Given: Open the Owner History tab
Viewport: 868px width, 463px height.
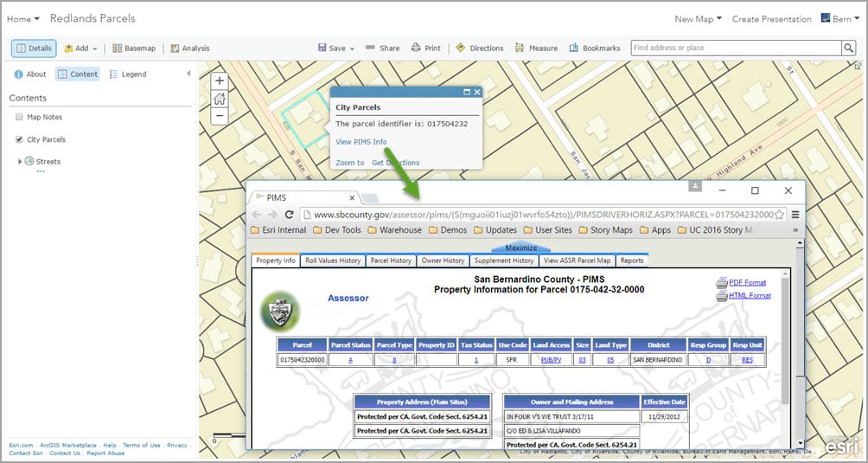Looking at the screenshot, I should click(443, 260).
